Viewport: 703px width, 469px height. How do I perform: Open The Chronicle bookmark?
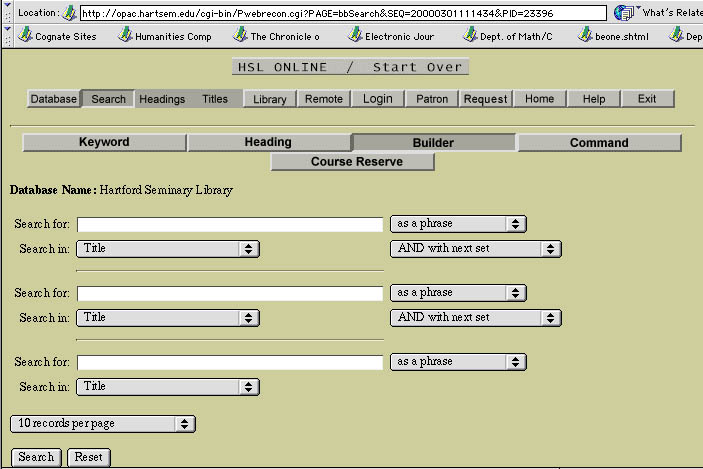pos(276,36)
